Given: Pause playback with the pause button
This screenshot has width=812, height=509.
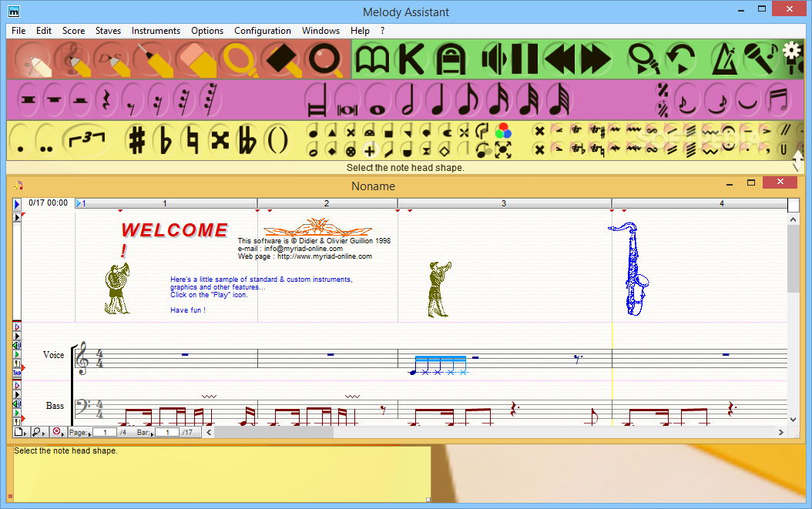Looking at the screenshot, I should (525, 59).
